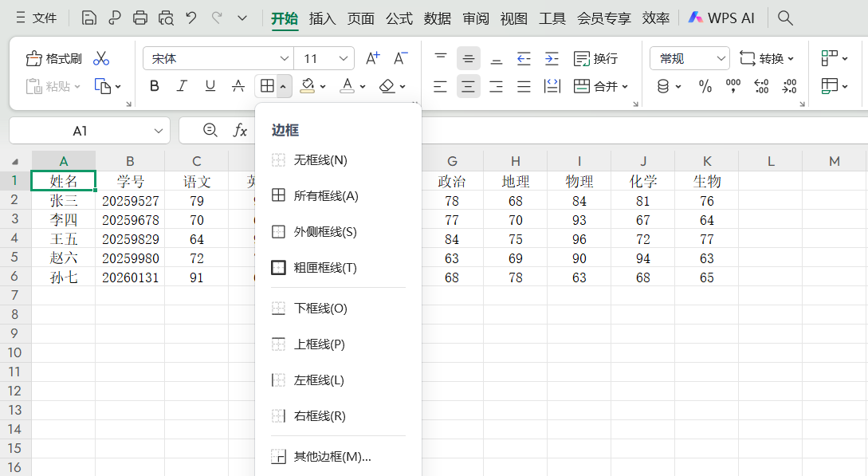Click the fill color paint bucket swatch

tap(308, 86)
